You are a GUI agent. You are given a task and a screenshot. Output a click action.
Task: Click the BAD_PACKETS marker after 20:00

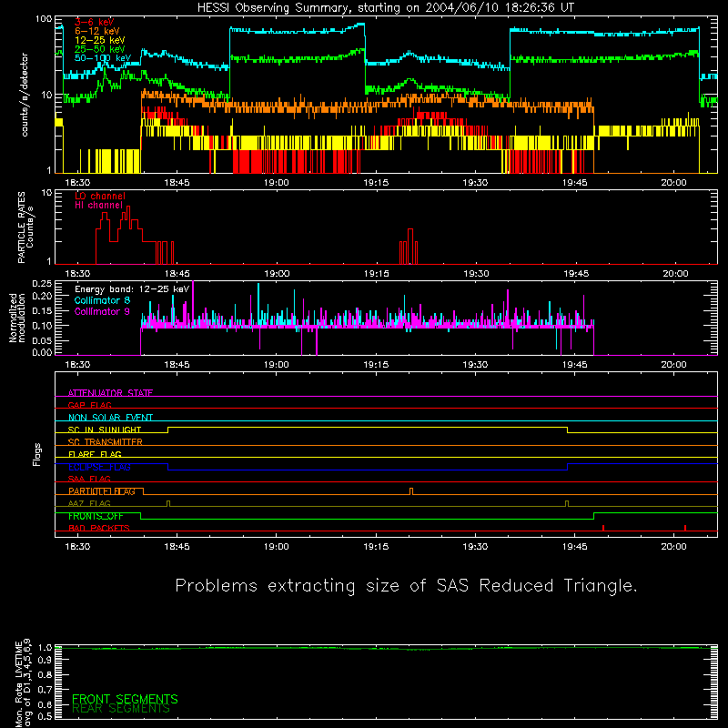(x=685, y=528)
